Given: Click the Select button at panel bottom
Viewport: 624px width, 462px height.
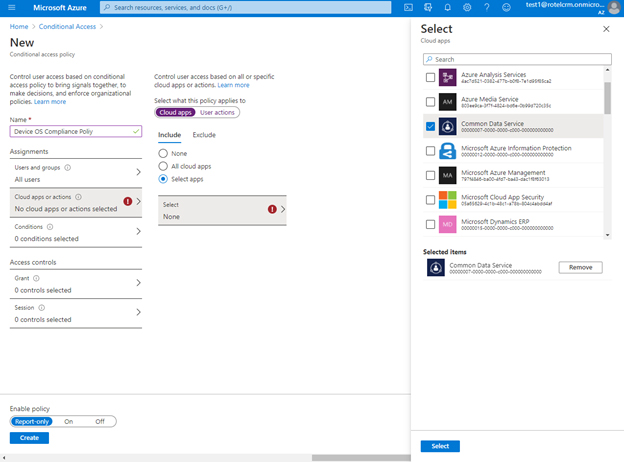Looking at the screenshot, I should 440,446.
